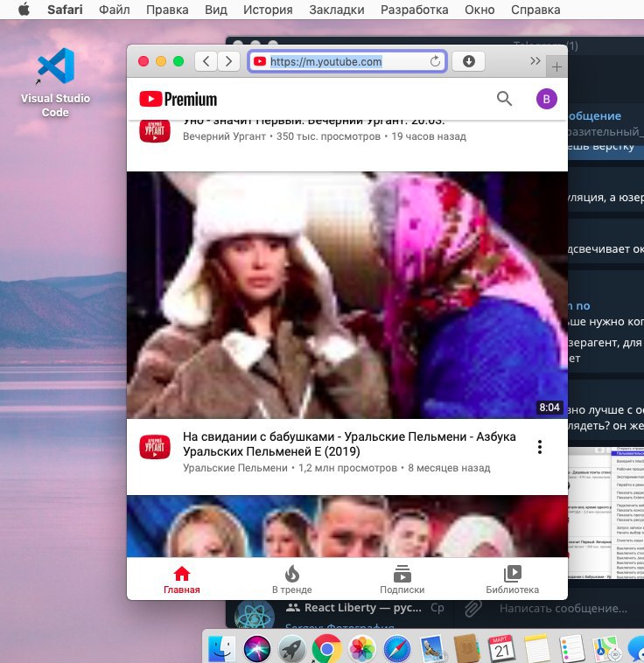
Task: Open the partially visible video thumbnail with faces
Action: pyautogui.click(x=347, y=526)
